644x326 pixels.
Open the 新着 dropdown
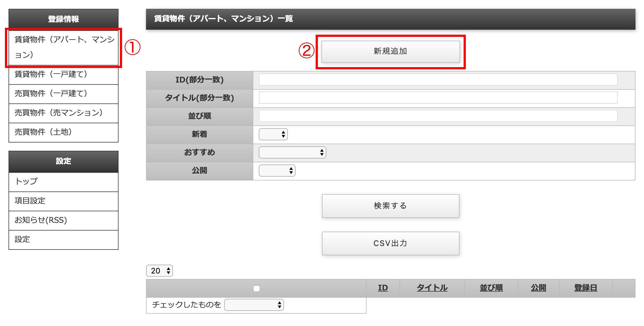273,134
